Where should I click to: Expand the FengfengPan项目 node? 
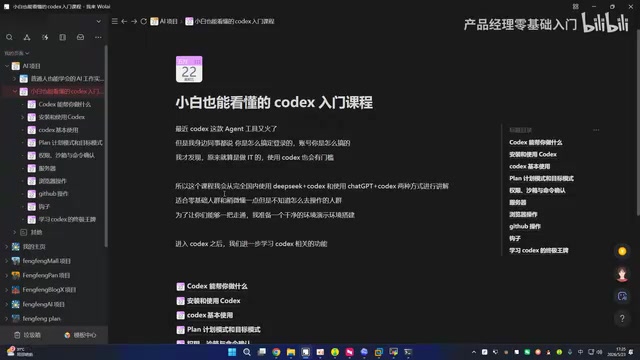(x=7, y=276)
